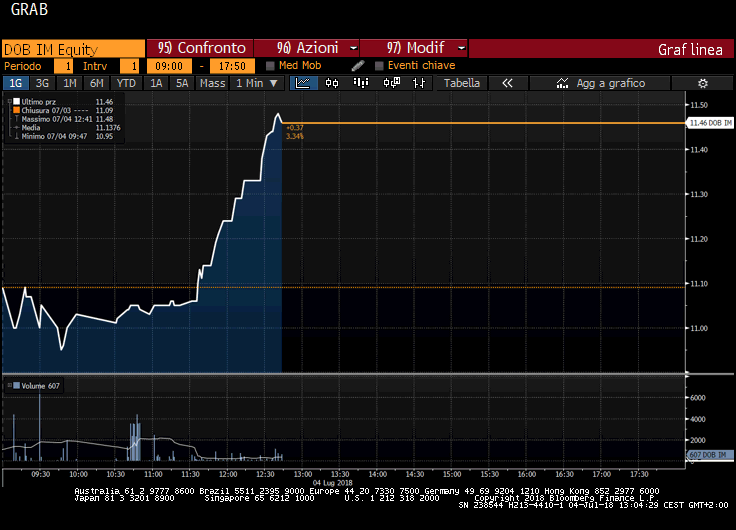The image size is (736, 530).
Task: Expand the Modif dropdown menu
Action: (x=413, y=48)
